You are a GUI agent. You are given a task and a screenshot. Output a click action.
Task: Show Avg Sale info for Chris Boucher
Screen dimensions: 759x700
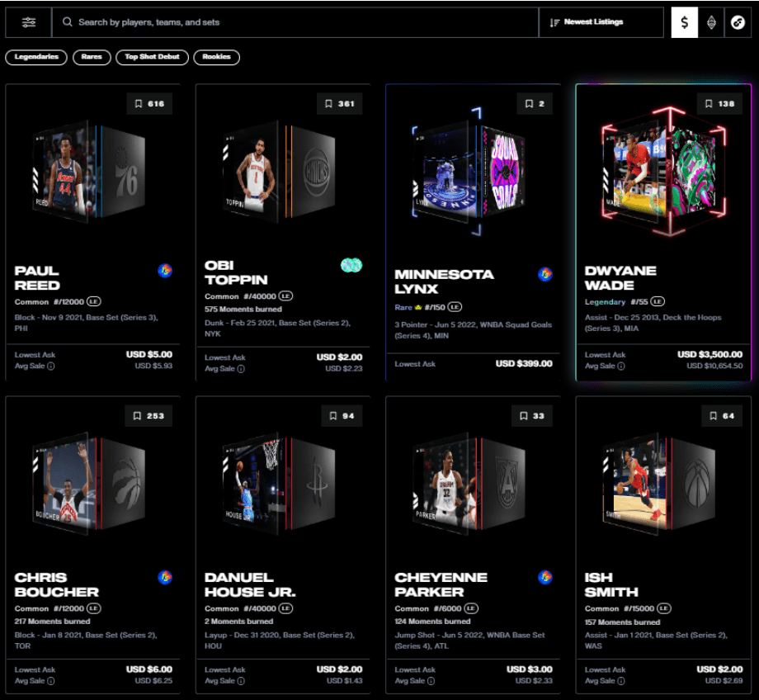point(51,681)
